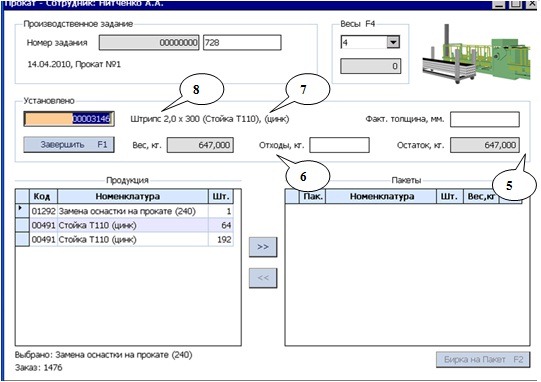Select Стойка T110 (цинк) row with 64
Image resolution: width=541 pixels, height=382 pixels.
coord(125,225)
